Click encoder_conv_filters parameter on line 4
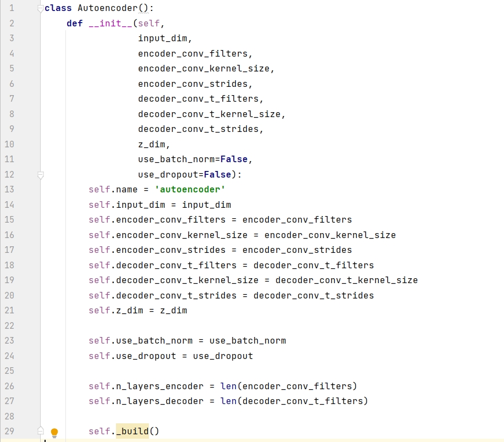This screenshot has height=442, width=504. (193, 53)
